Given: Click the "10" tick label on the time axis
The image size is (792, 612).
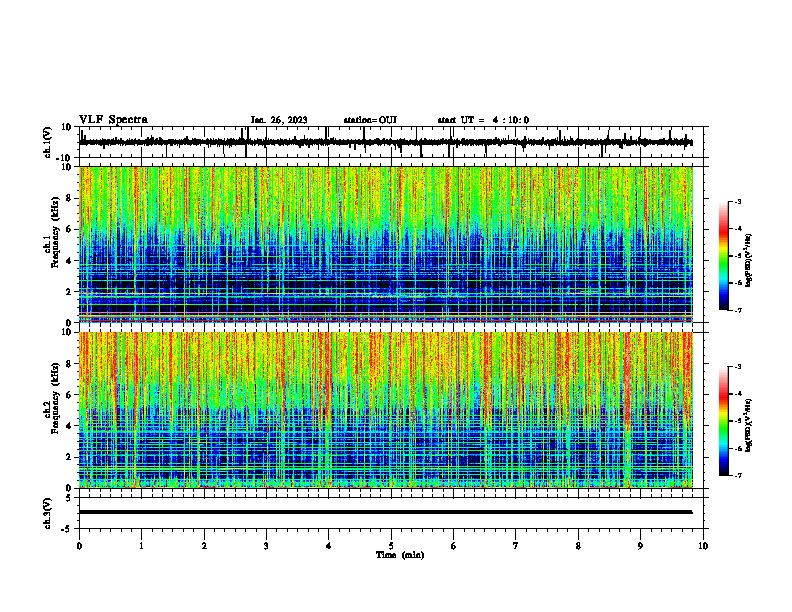Looking at the screenshot, I should click(x=703, y=546).
